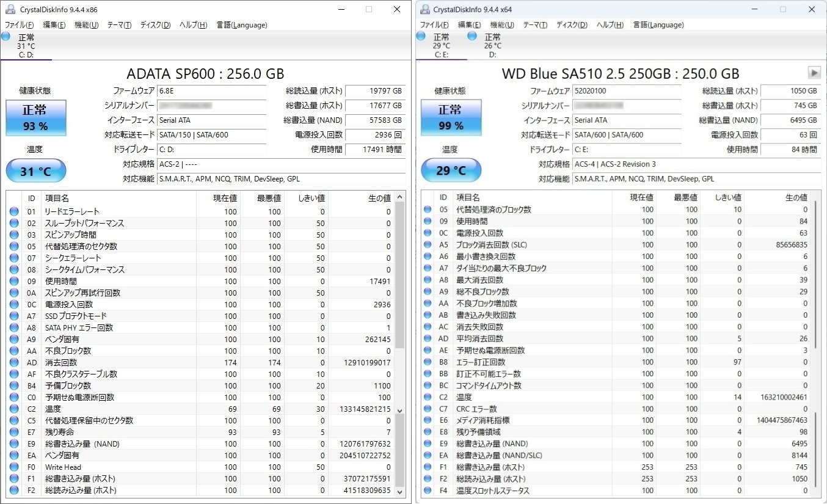
Task: Click status orb for 予備ブロック数 row
Action: (14, 385)
